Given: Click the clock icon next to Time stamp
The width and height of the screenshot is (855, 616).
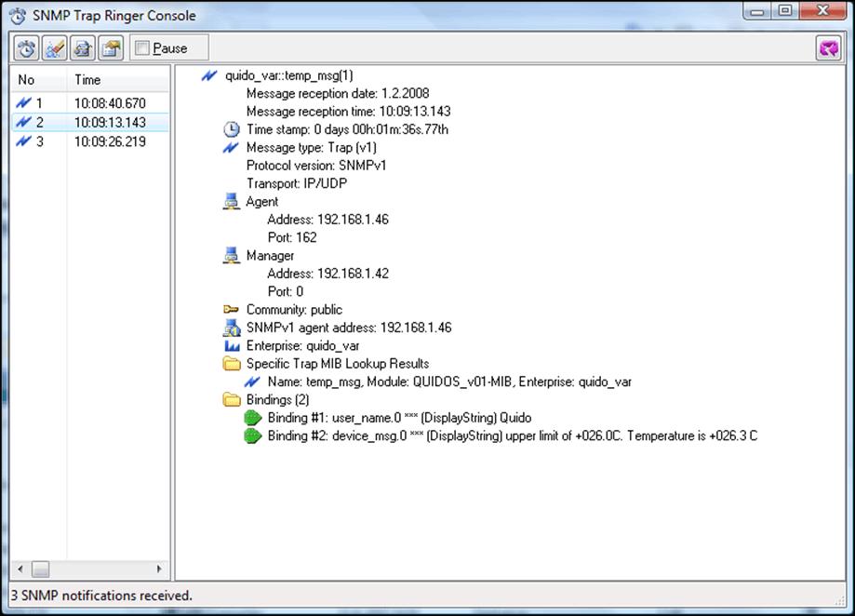Looking at the screenshot, I should pyautogui.click(x=232, y=129).
